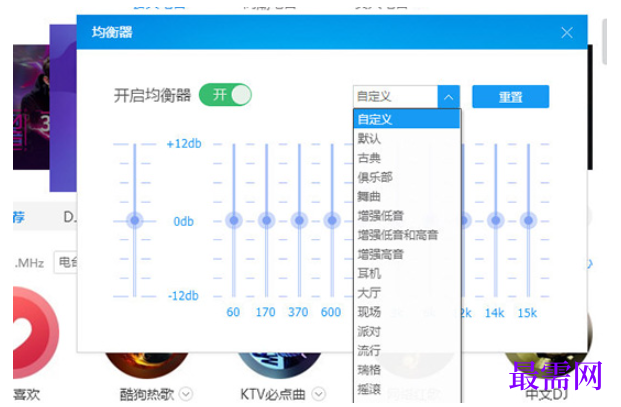Click the 重置 reset button
The image size is (621, 407).
pos(511,97)
